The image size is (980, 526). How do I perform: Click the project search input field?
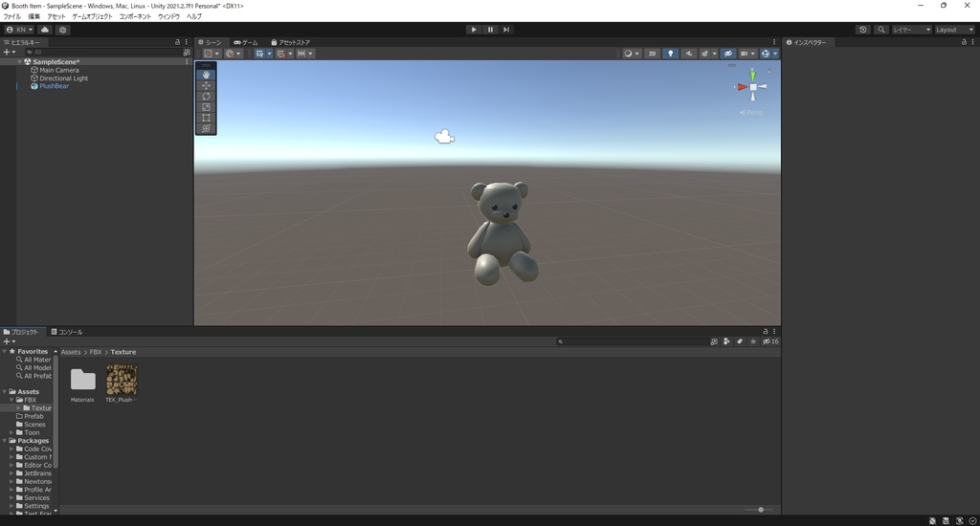coord(633,341)
